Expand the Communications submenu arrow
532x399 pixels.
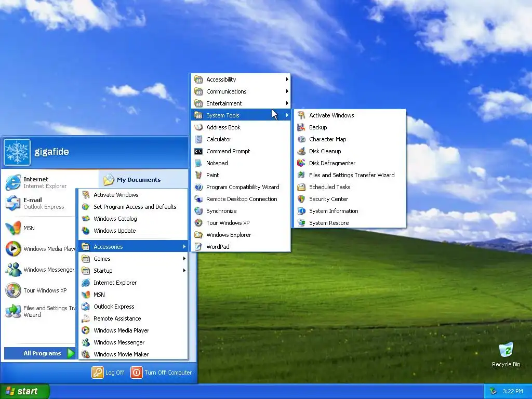click(x=287, y=91)
